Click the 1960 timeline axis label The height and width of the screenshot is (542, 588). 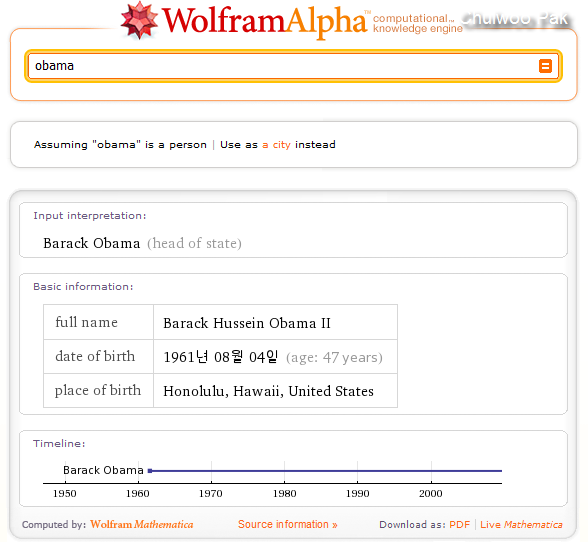tap(138, 493)
